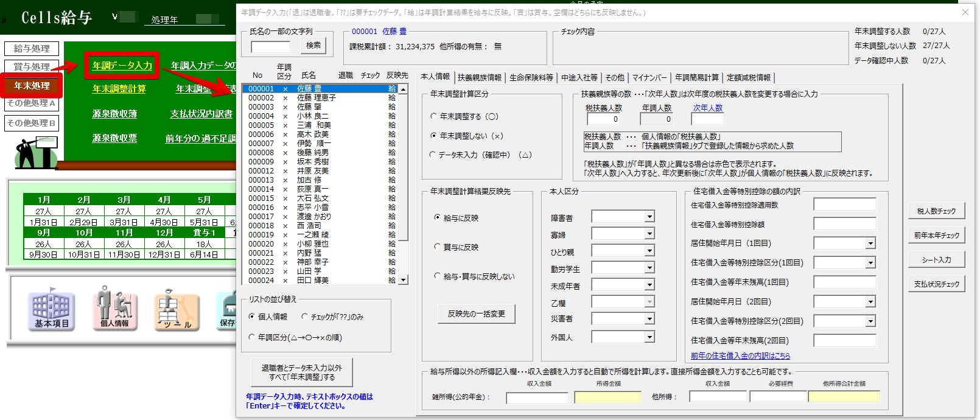Open 年末処理 in main menu sidebar
Viewport: 980px width, 420px height.
(x=32, y=86)
